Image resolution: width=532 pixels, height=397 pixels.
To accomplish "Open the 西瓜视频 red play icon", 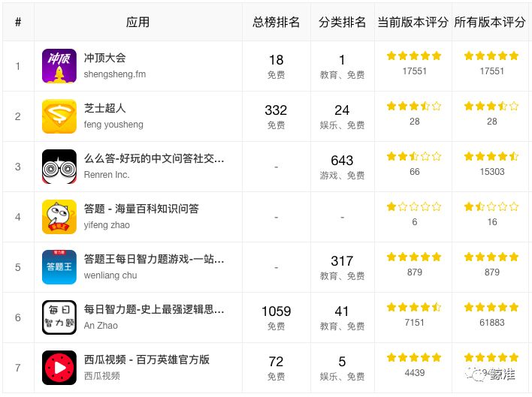I will pos(59,368).
